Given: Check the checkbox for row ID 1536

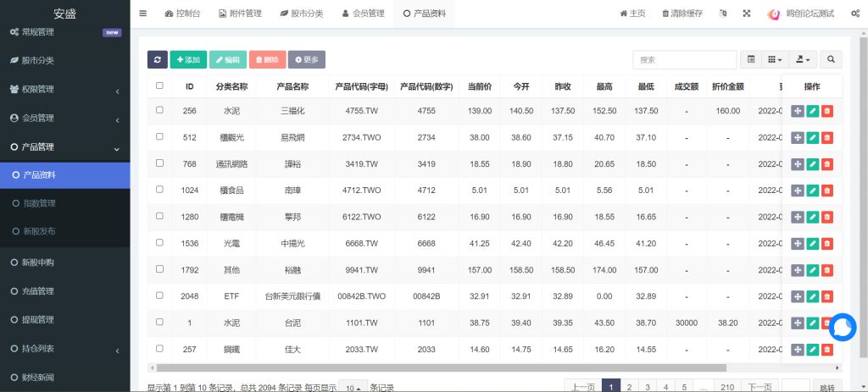Looking at the screenshot, I should [159, 243].
